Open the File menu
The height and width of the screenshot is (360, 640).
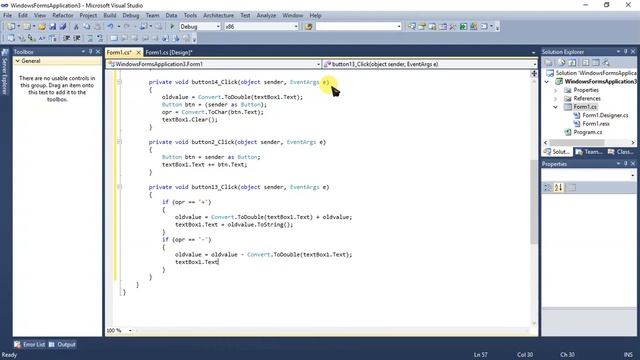[x=7, y=16]
